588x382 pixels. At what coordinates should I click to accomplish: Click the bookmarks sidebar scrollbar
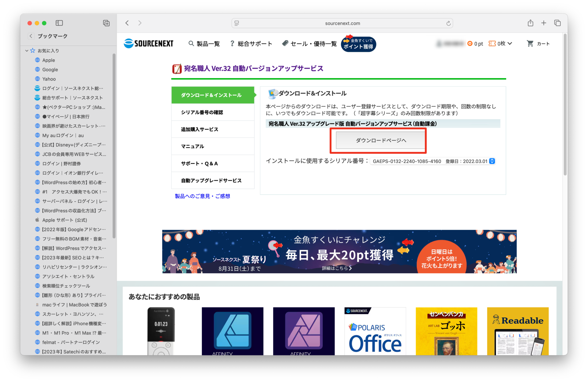click(x=114, y=146)
